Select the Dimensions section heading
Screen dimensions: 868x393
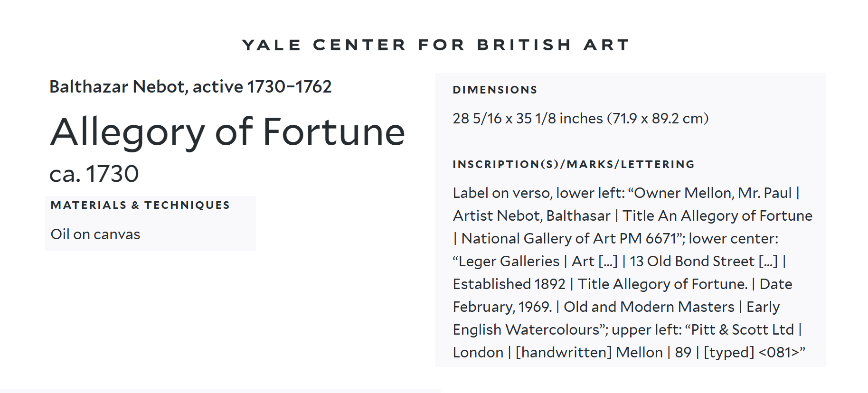[495, 90]
